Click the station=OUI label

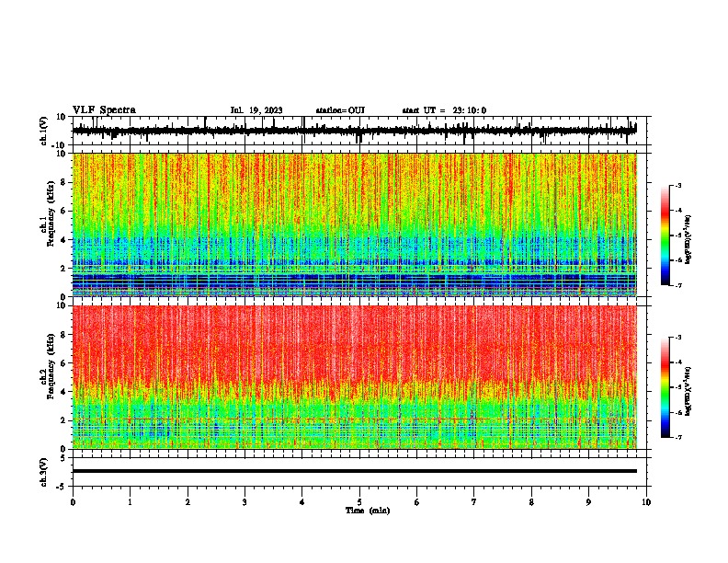340,110
